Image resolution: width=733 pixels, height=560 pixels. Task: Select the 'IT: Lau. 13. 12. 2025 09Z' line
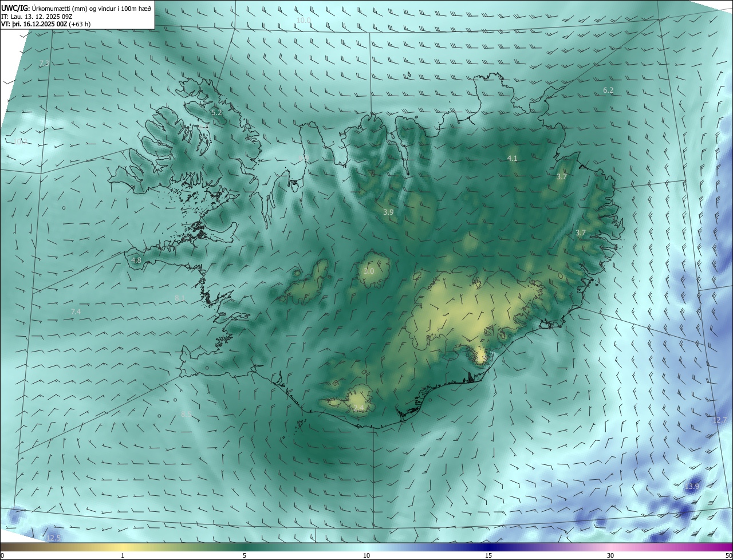(x=36, y=16)
